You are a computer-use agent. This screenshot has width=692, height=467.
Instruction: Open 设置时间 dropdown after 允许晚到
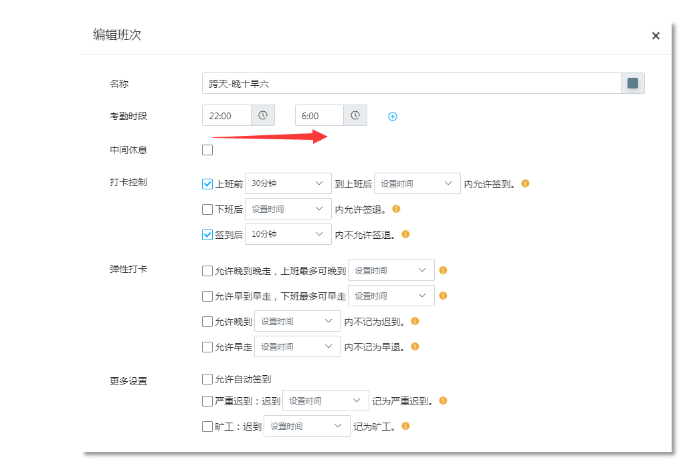(x=299, y=322)
